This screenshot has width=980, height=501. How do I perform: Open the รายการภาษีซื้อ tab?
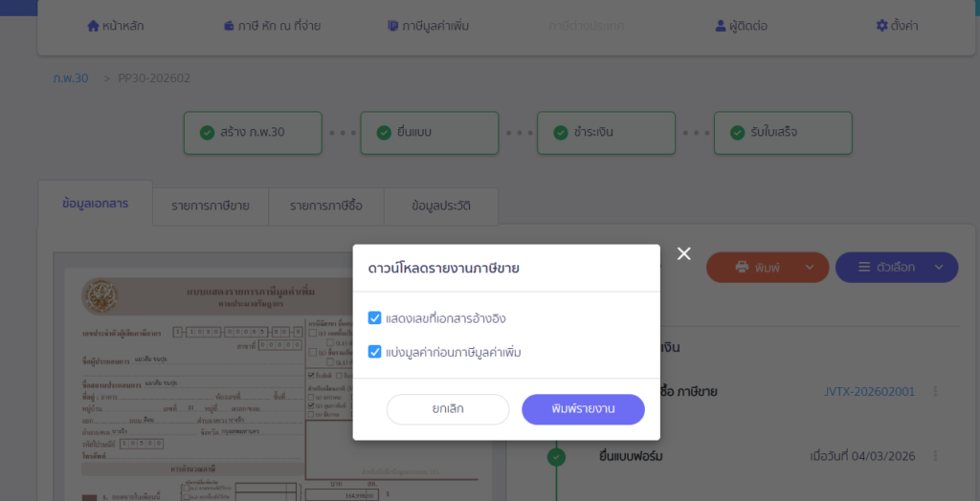point(326,206)
